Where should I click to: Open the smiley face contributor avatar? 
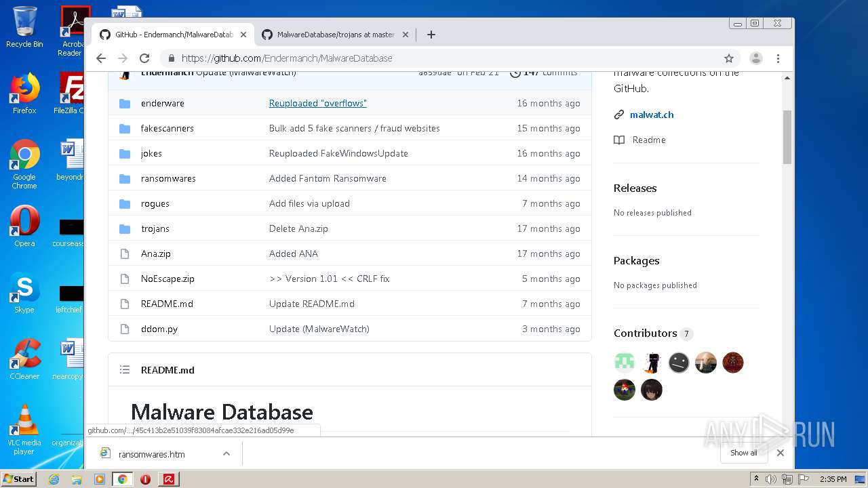pos(679,363)
